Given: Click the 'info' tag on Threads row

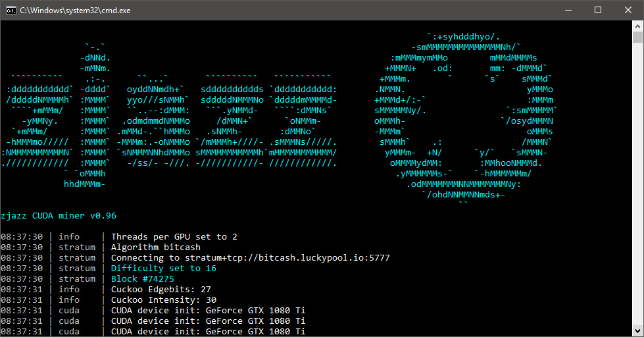Looking at the screenshot, I should pos(69,237).
